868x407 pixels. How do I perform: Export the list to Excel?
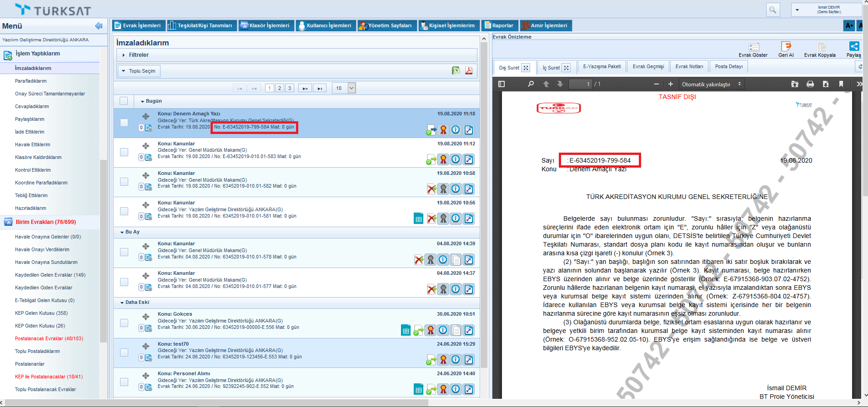[x=456, y=70]
